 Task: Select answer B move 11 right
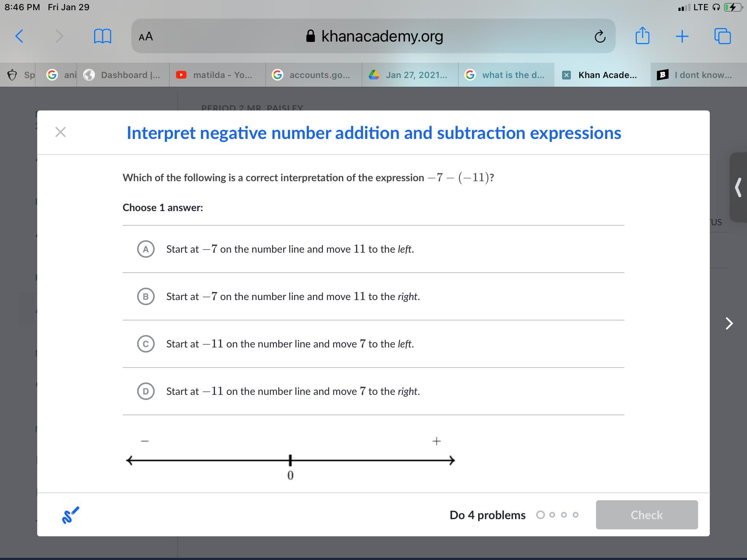[x=146, y=296]
